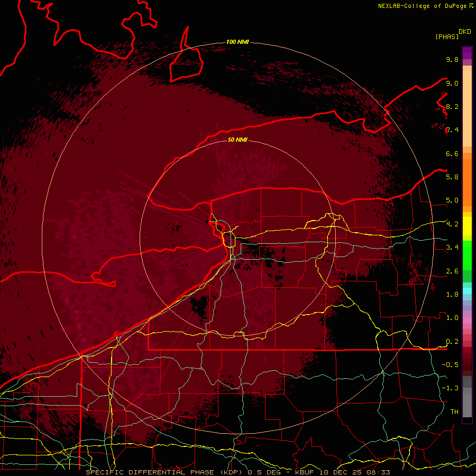This screenshot has height=476, width=476.
Task: Click the 50 NMI range ring label
Action: coord(237,140)
